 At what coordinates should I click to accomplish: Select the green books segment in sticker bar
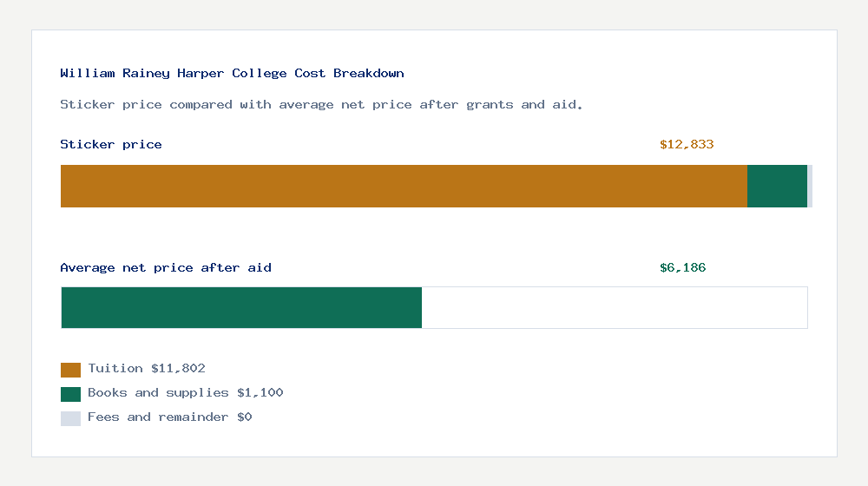(x=777, y=186)
